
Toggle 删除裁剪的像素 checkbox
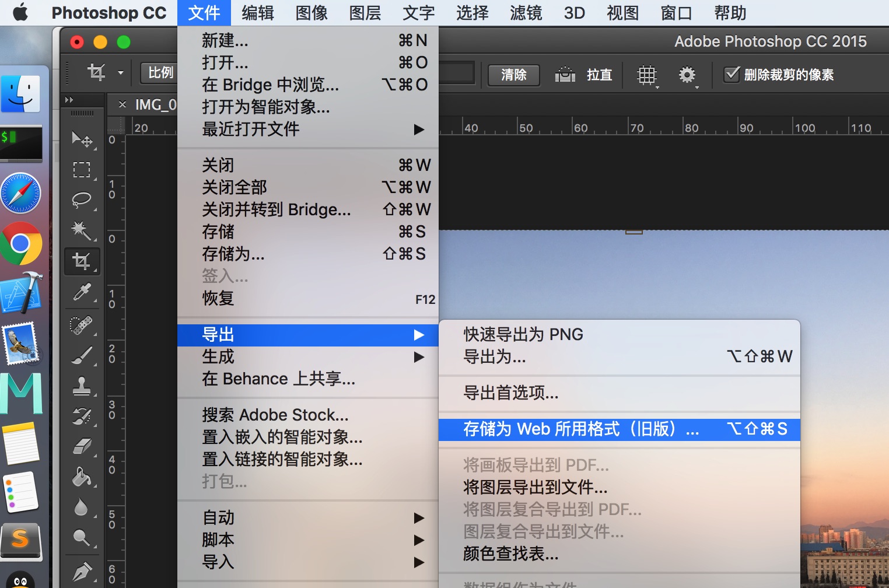click(731, 74)
